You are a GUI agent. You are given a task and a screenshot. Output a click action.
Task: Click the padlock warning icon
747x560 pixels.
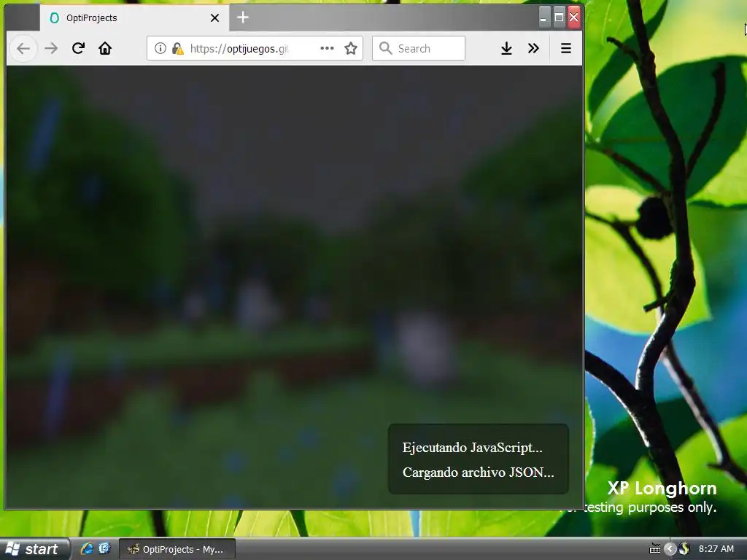coord(178,48)
